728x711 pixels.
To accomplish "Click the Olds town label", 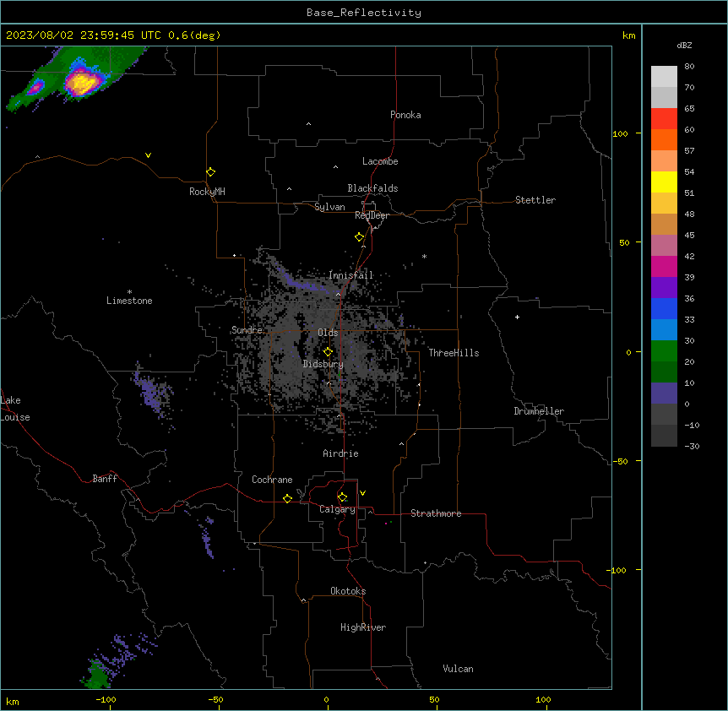I will pos(328,333).
